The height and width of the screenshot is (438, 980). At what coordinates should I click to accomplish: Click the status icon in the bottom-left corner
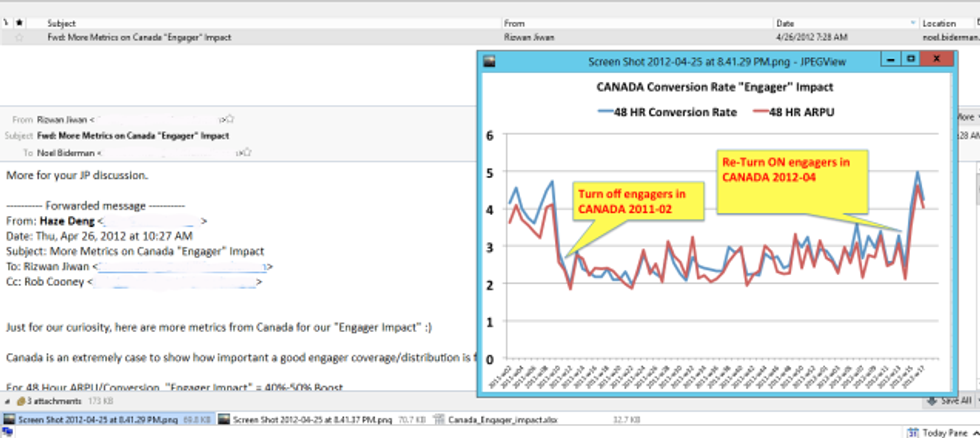tap(8, 432)
